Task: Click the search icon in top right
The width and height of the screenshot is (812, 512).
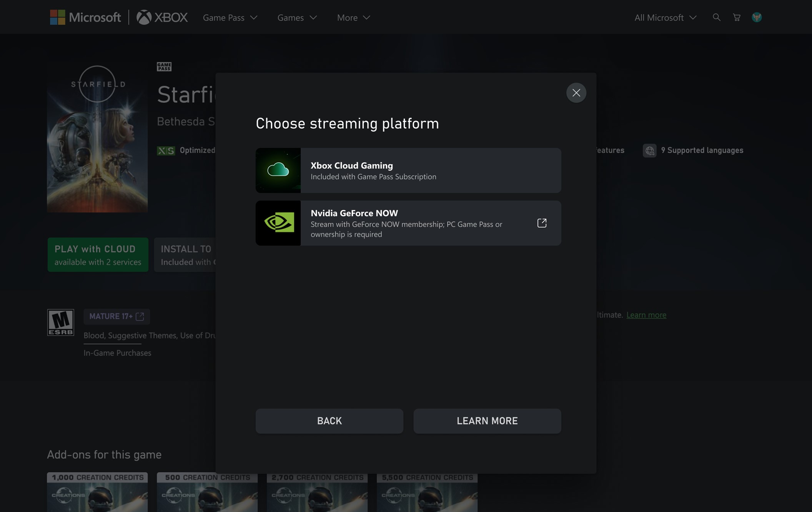Action: (x=716, y=17)
